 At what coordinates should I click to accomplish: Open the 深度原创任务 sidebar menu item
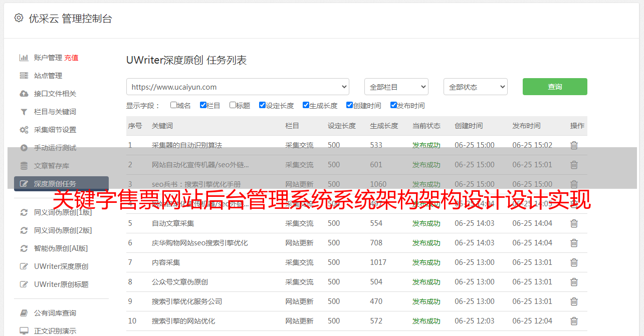point(61,184)
